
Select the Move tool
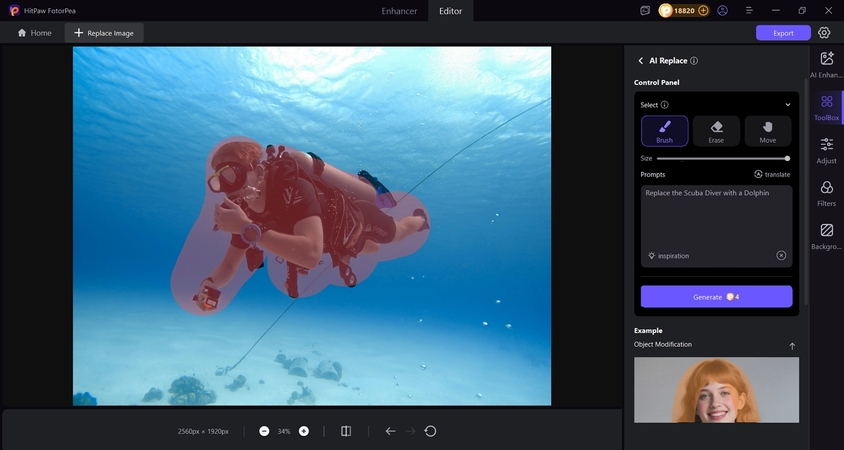click(x=767, y=131)
